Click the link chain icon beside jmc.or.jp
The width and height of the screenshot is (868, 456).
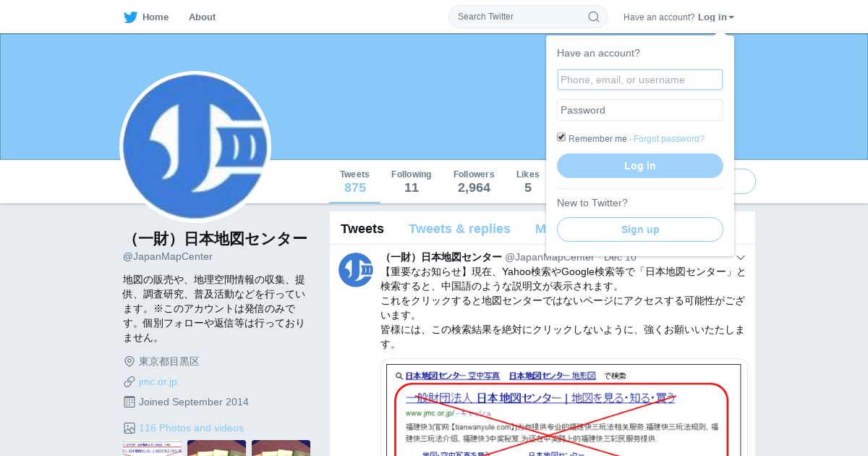[x=129, y=381]
